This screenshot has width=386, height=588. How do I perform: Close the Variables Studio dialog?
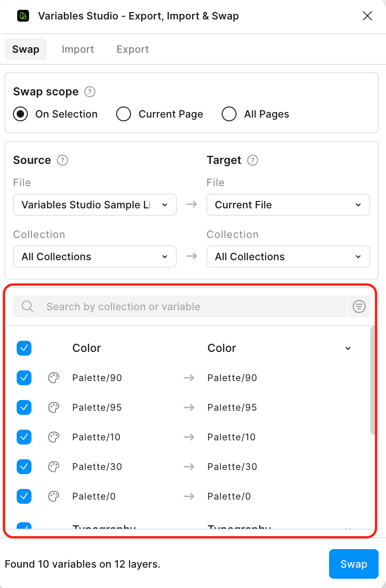(367, 16)
